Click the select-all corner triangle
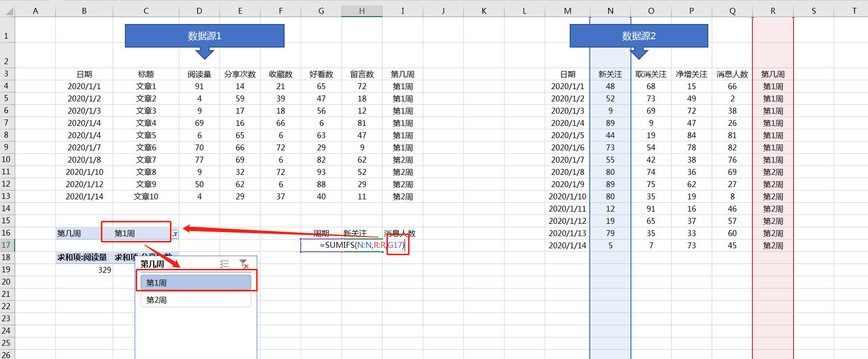 click(x=8, y=11)
